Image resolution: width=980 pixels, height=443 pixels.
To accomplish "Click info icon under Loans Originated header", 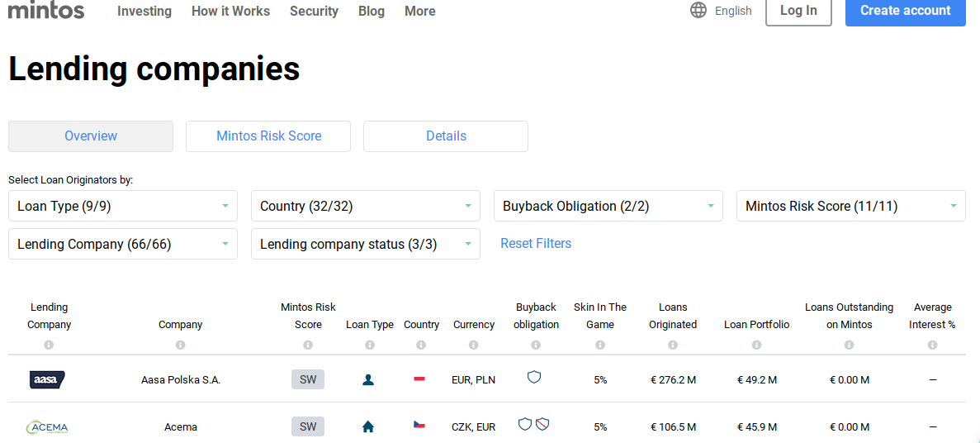I will pyautogui.click(x=673, y=345).
